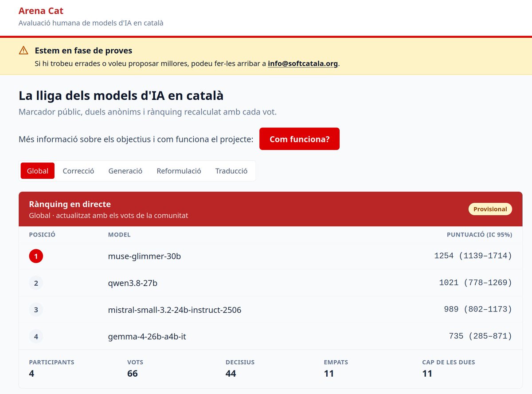Click the PUNTUACIÓ (IC 95%) column header
Image resolution: width=532 pixels, height=394 pixels.
coord(479,235)
